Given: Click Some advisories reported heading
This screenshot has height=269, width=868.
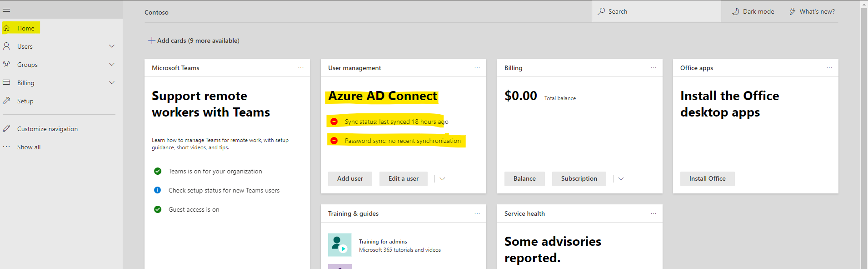Looking at the screenshot, I should (x=553, y=249).
